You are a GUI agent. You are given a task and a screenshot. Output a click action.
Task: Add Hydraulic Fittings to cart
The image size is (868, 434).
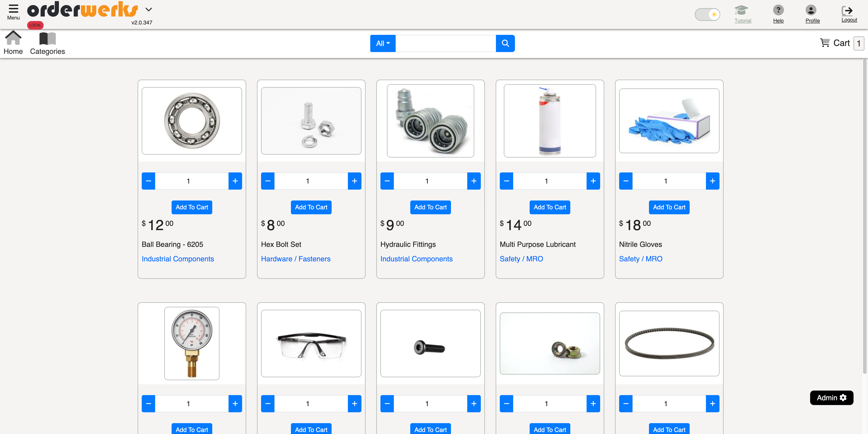pyautogui.click(x=430, y=207)
